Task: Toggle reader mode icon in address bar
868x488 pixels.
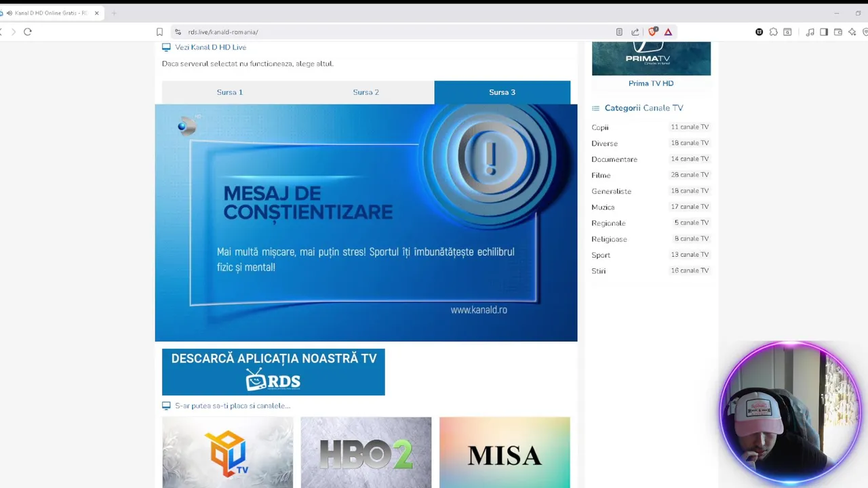Action: point(619,32)
